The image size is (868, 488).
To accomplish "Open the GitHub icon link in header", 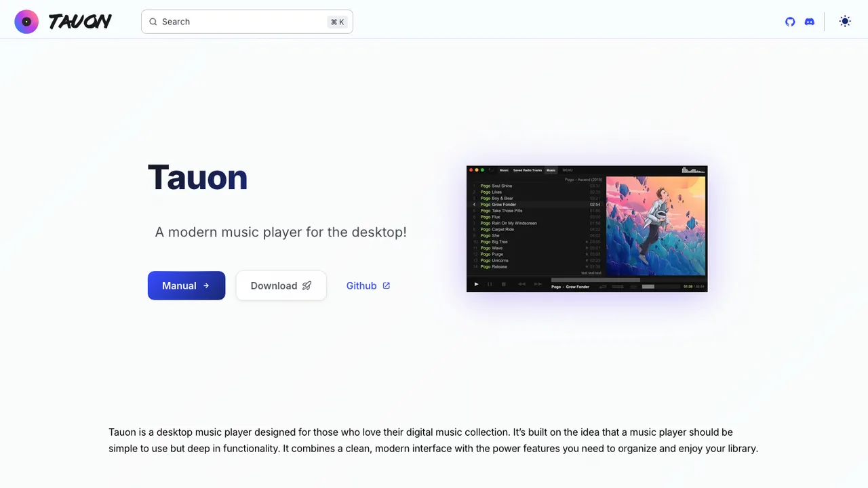I will click(790, 22).
